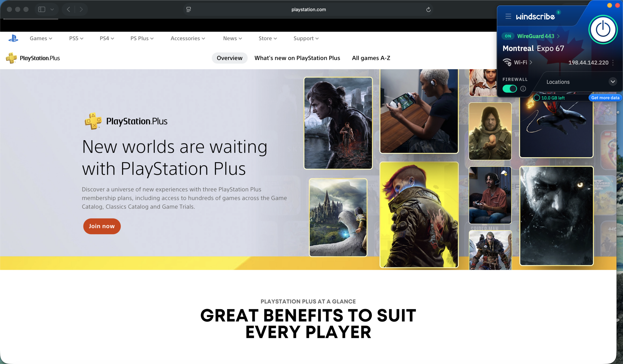Screen dimensions: 623x364
Task: Click the 10.0 GB left text
Action: (553, 98)
